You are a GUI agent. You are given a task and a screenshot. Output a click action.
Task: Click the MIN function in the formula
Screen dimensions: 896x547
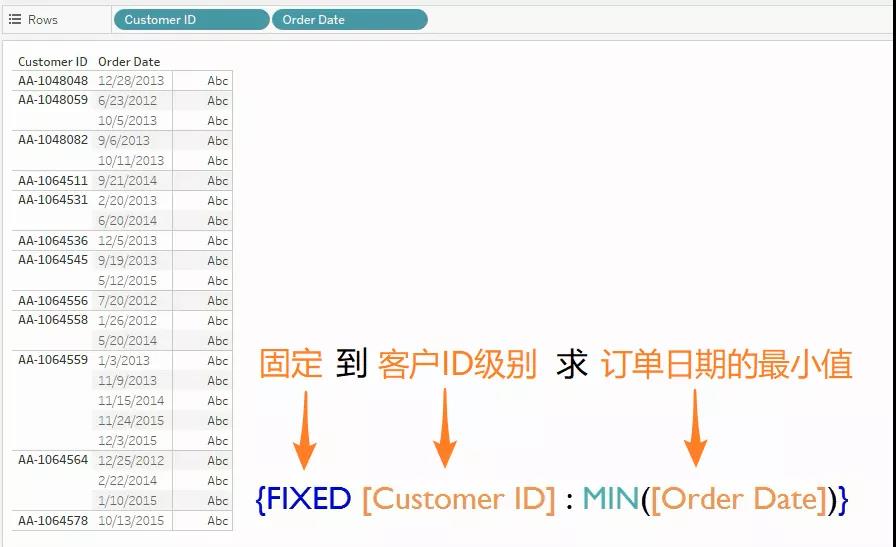click(x=610, y=498)
